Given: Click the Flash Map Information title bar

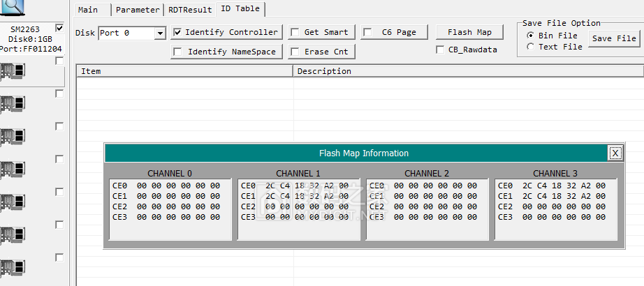Looking at the screenshot, I should pos(364,153).
